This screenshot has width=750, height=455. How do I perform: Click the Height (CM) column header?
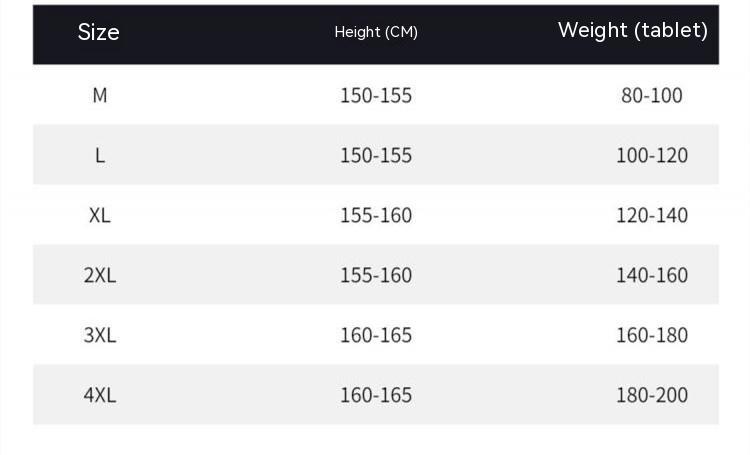(x=376, y=32)
